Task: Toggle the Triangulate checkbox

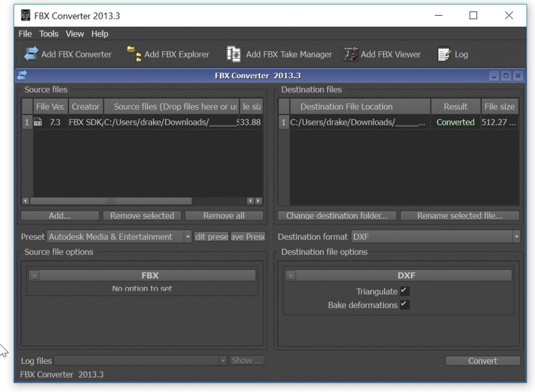Action: pos(405,291)
